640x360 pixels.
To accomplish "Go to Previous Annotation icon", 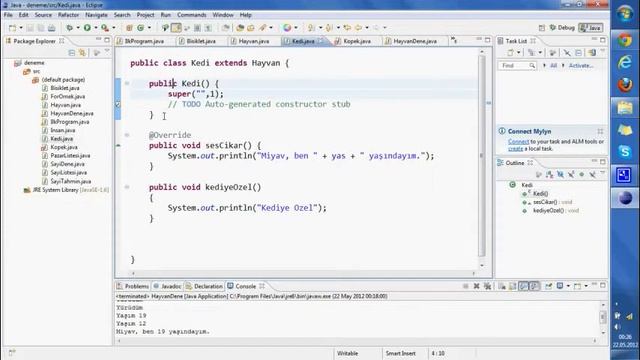I will 329,28.
